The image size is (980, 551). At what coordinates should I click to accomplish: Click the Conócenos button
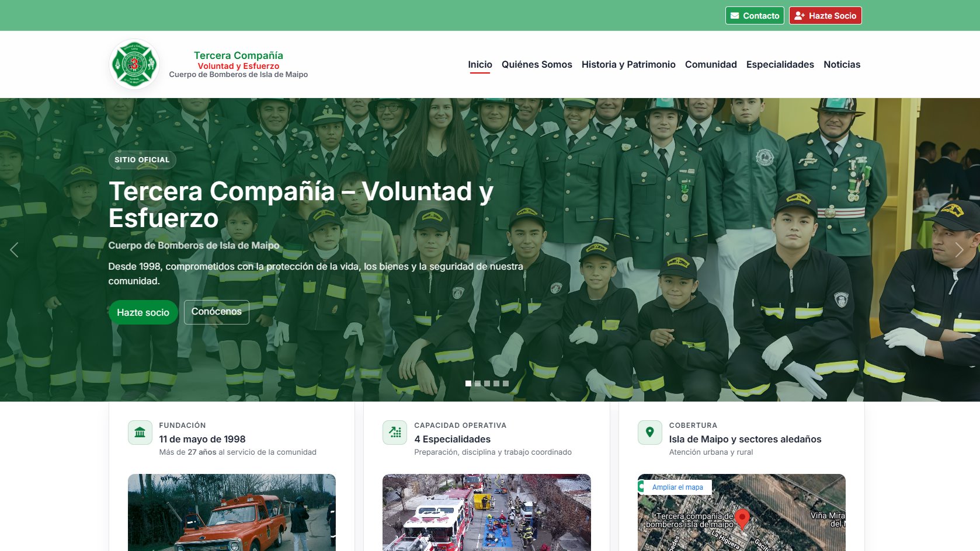pyautogui.click(x=216, y=312)
